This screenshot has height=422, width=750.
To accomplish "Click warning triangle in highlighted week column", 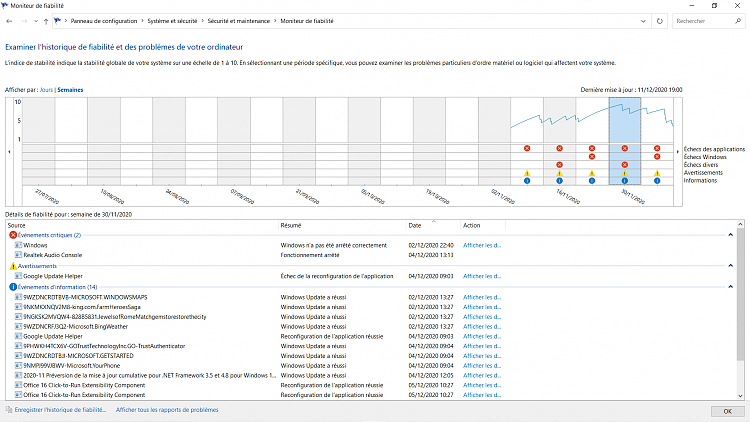I will [625, 173].
